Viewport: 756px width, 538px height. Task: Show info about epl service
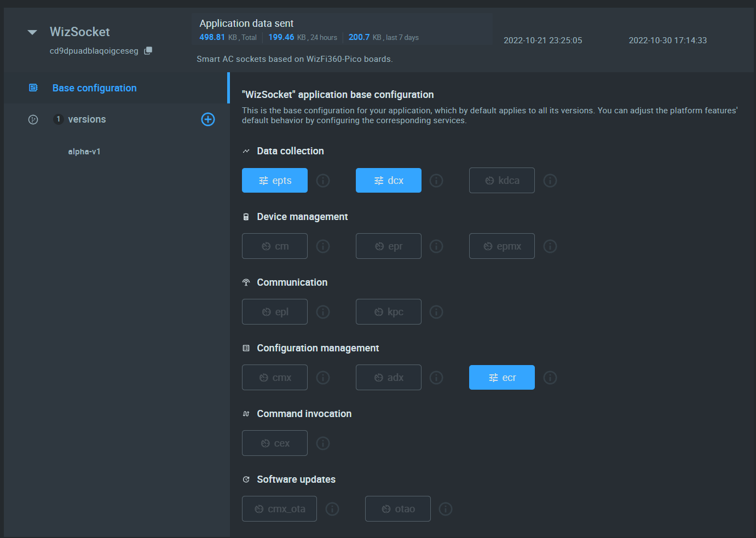[323, 312]
